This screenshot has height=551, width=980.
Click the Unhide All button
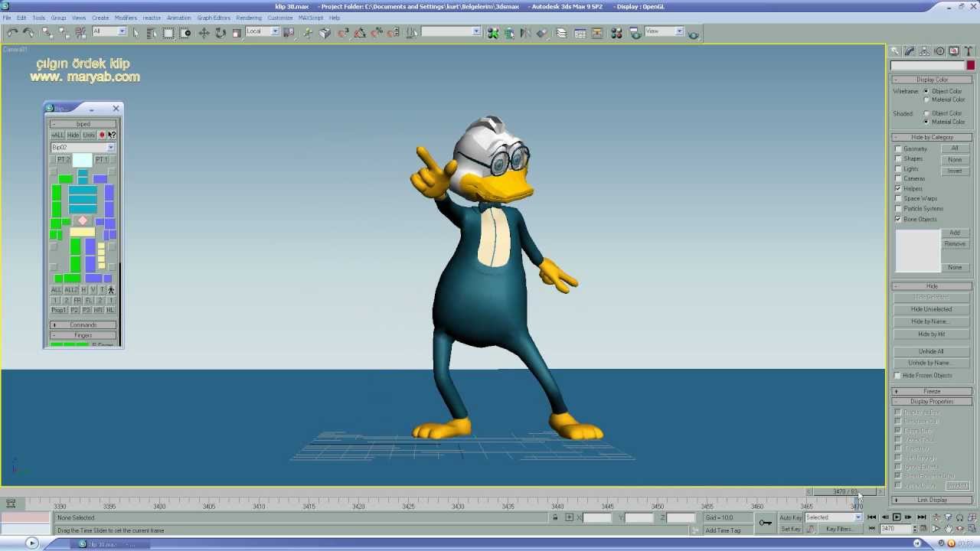[x=931, y=351]
